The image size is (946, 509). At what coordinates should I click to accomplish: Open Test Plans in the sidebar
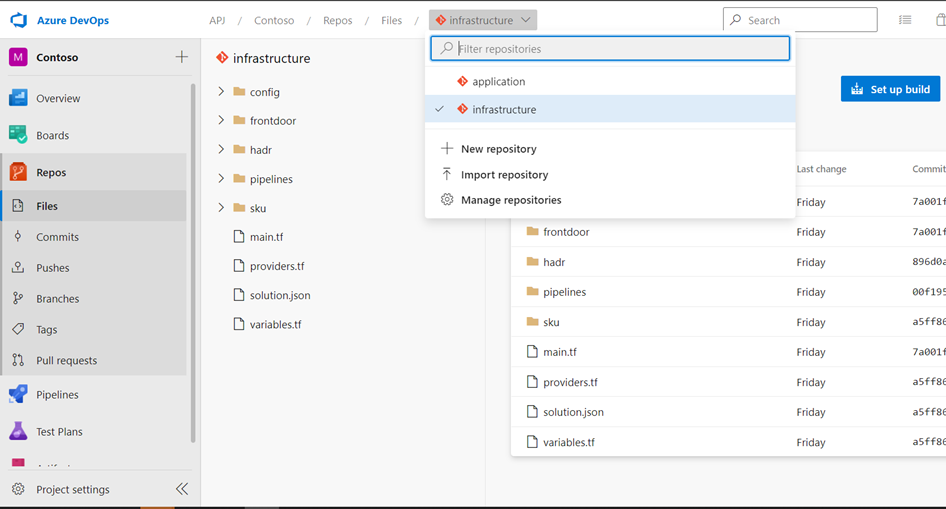coord(59,432)
